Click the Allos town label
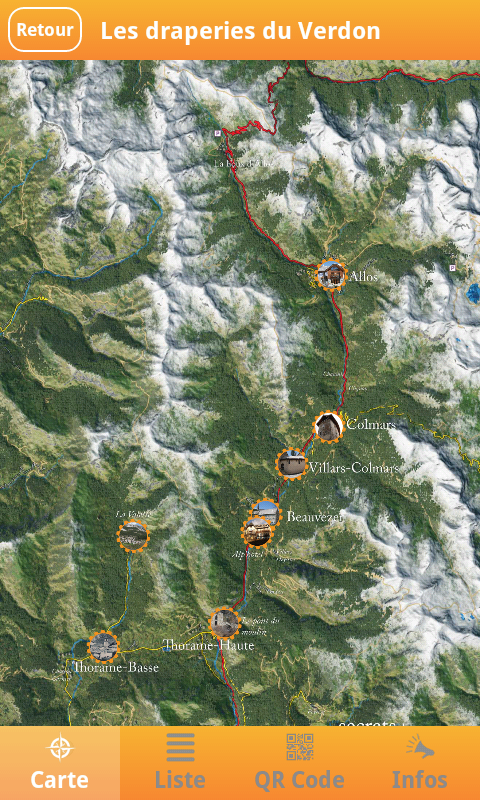This screenshot has width=480, height=800. coord(363,277)
